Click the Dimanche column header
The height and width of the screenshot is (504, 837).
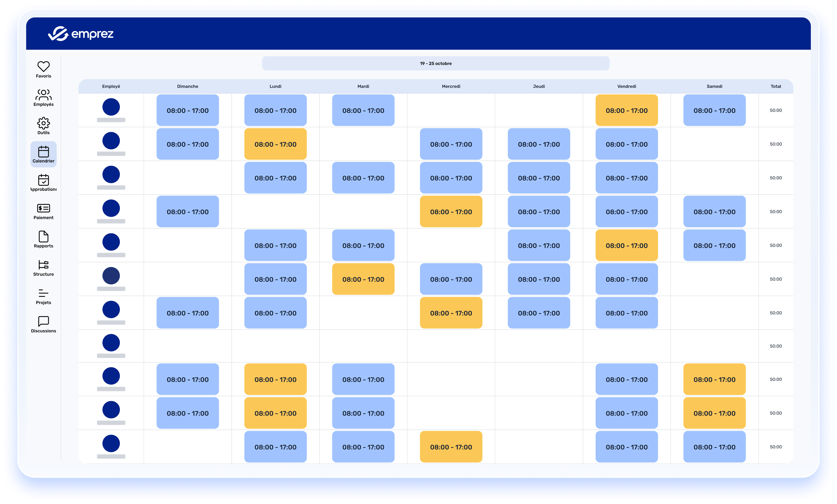coord(187,86)
